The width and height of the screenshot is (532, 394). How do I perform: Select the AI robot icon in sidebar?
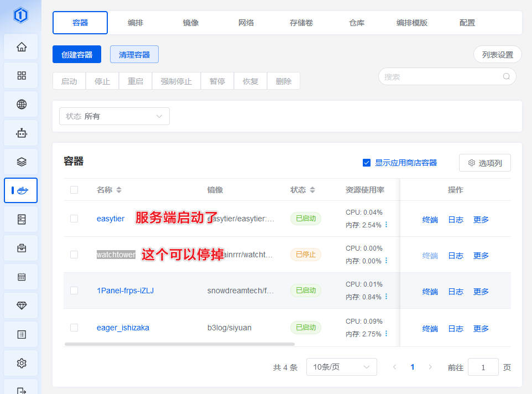[x=20, y=133]
